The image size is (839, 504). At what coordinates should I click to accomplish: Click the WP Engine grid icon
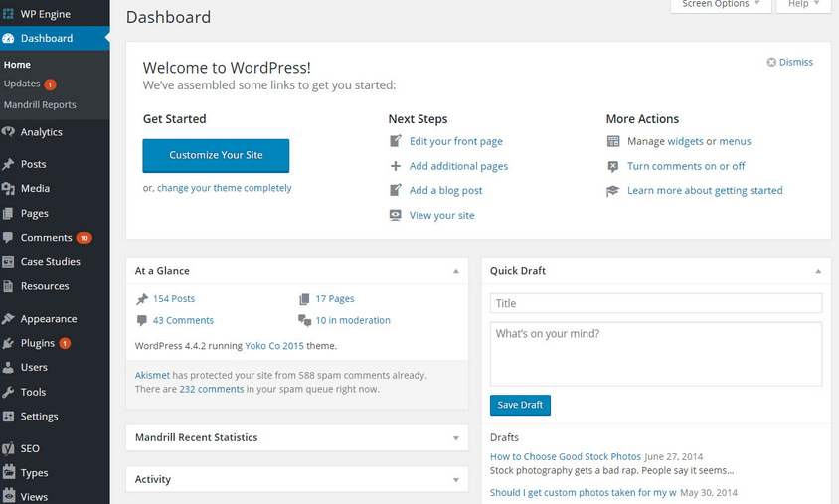click(8, 14)
